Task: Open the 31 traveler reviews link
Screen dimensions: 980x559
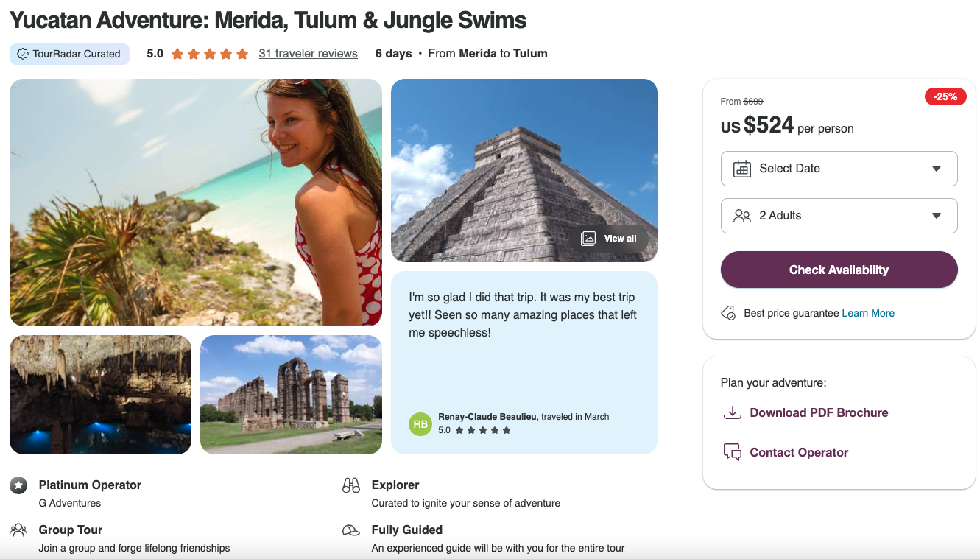Action: pyautogui.click(x=308, y=54)
